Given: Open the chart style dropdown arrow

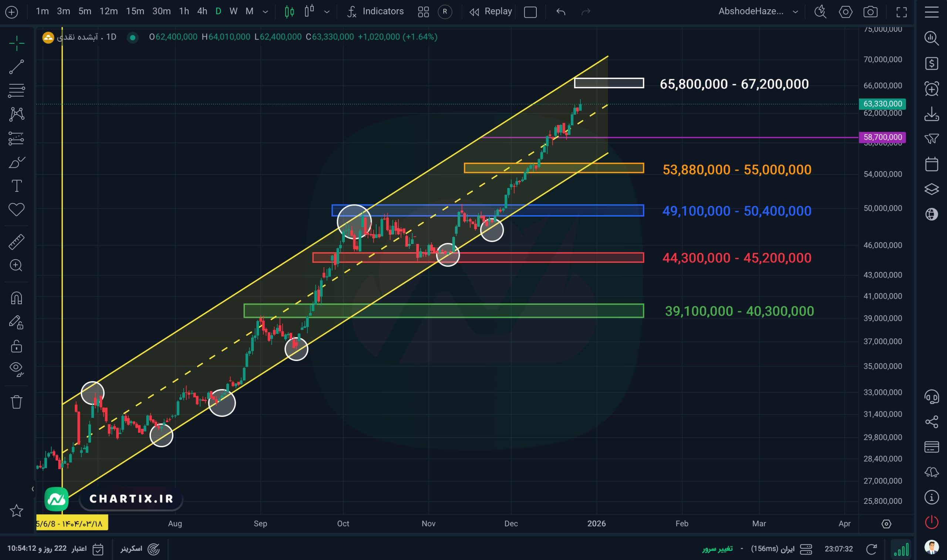Looking at the screenshot, I should click(327, 12).
